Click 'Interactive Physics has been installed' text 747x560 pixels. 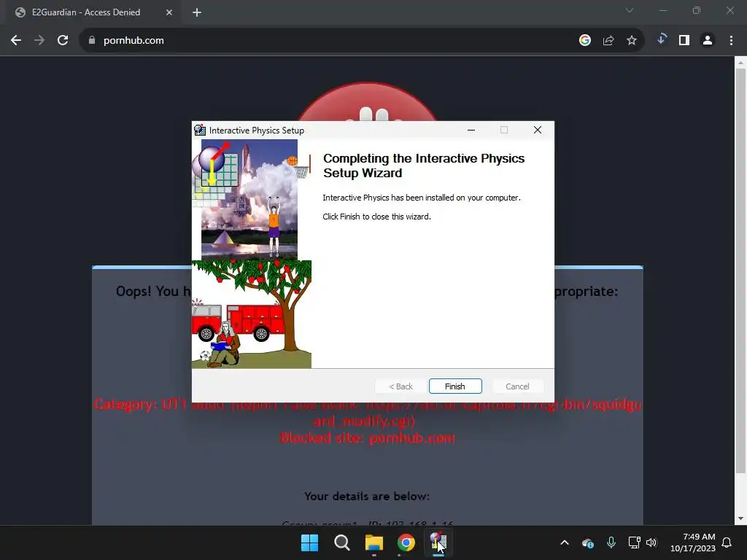421,198
